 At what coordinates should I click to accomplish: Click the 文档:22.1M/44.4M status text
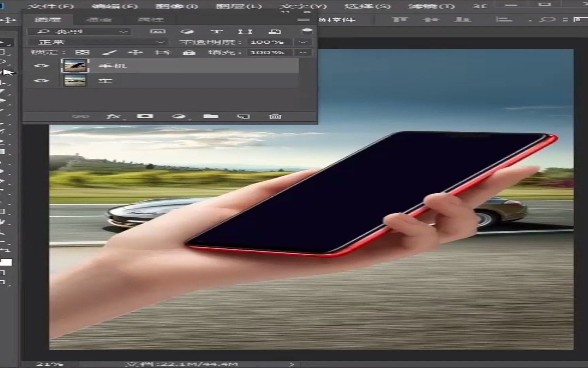[181, 364]
